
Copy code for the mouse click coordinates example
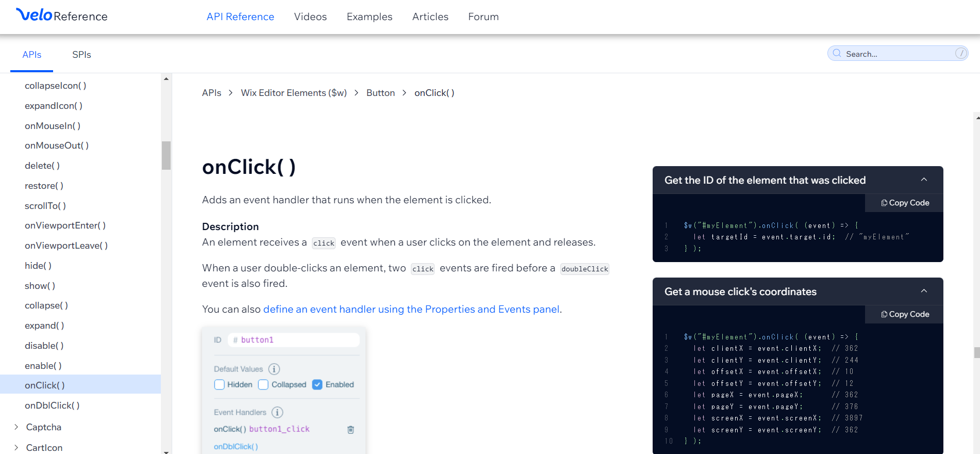coord(905,314)
